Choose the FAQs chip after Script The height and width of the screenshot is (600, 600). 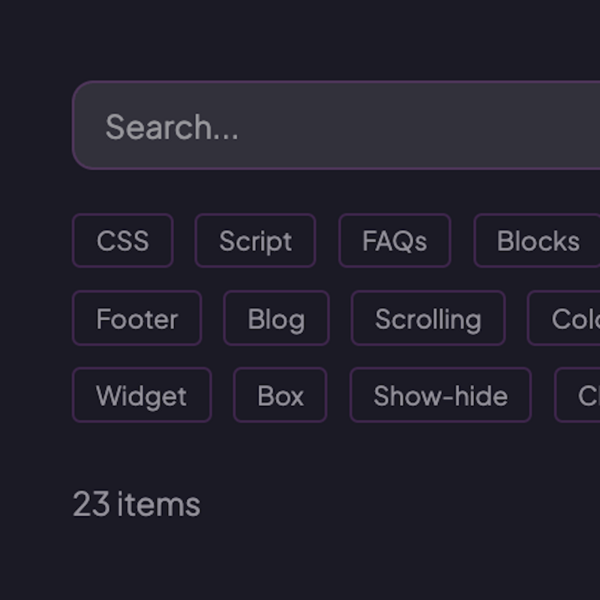tap(394, 241)
